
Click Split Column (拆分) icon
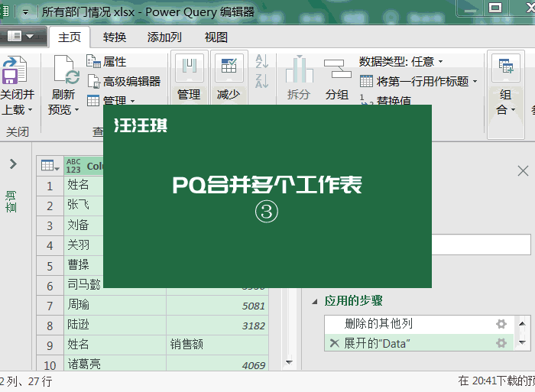300,70
